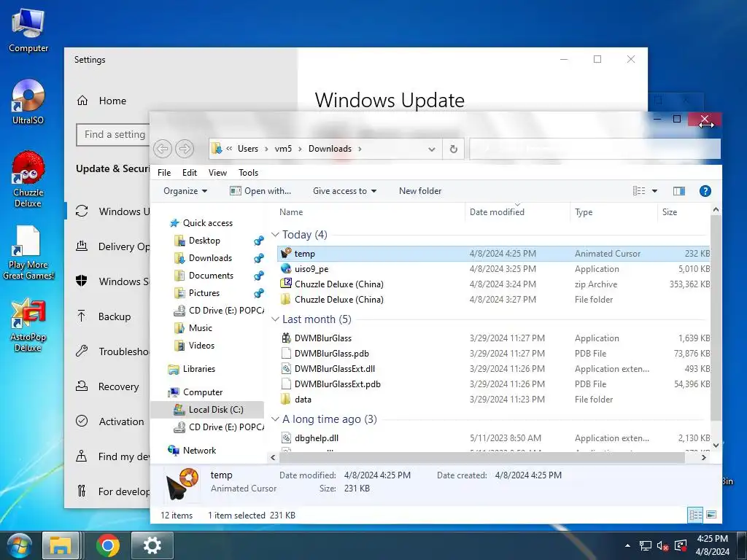Select the uiso9_pe application file

(x=493, y=268)
